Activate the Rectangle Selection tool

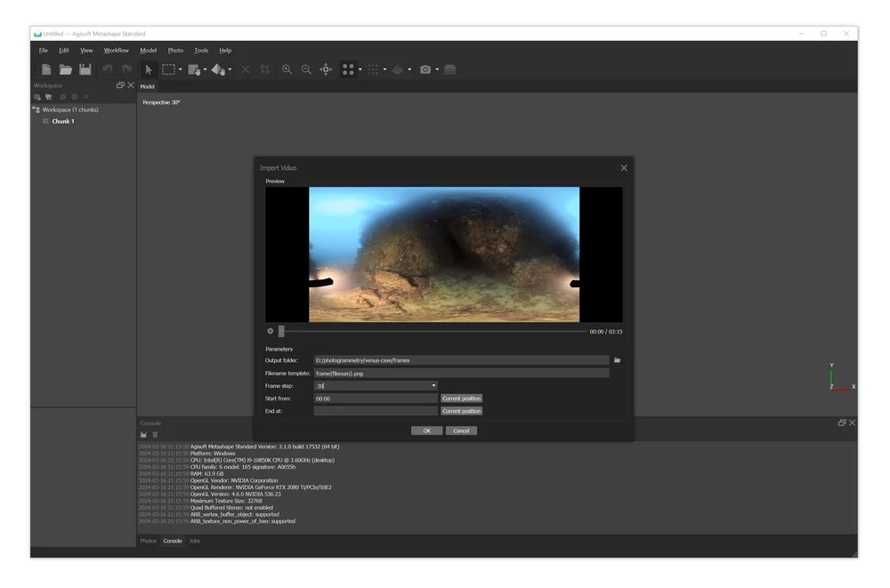coord(166,69)
